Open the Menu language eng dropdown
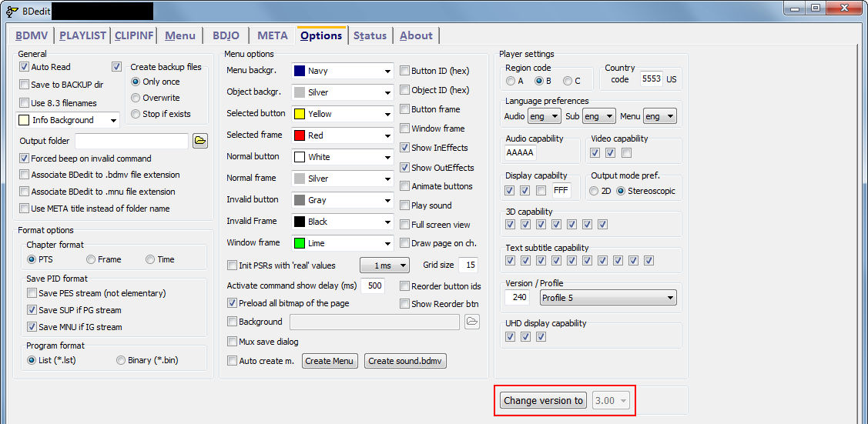 pos(660,117)
